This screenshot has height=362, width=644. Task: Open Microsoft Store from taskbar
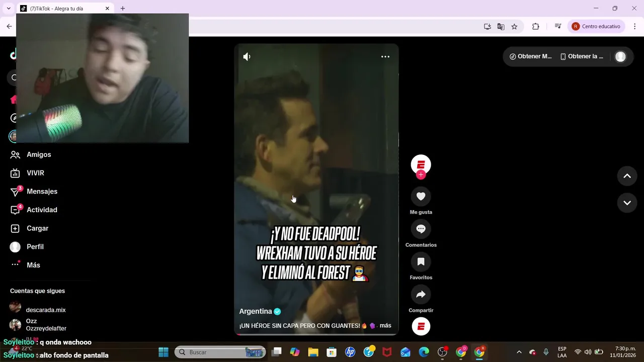point(332,352)
